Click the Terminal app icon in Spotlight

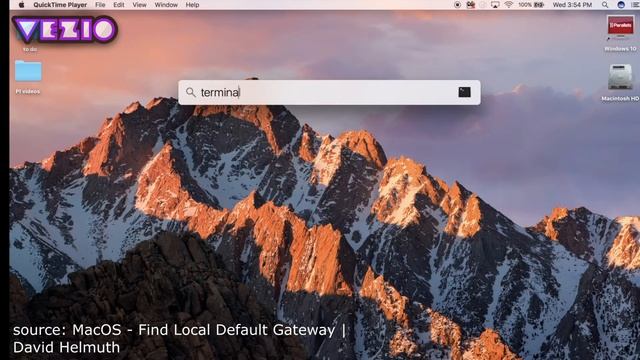[464, 92]
